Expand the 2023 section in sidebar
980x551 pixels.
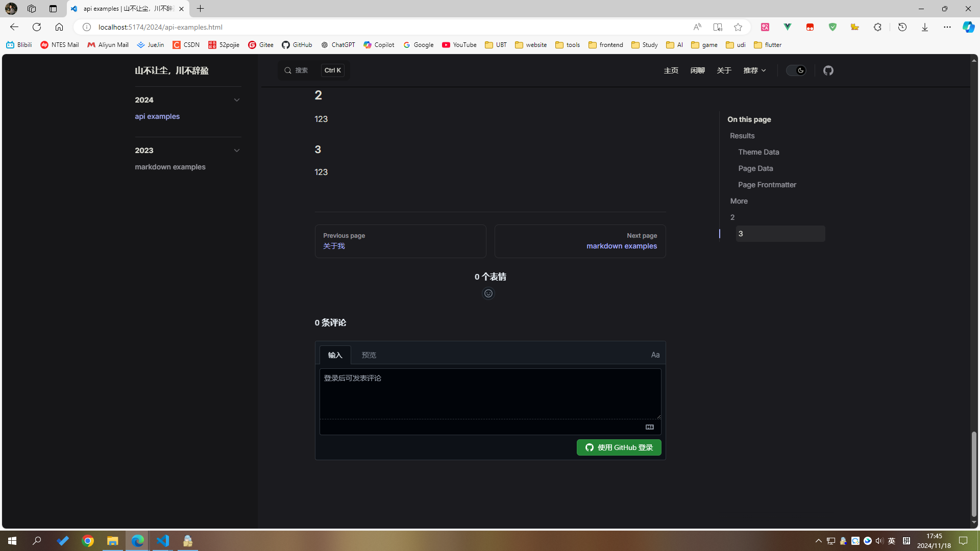[237, 150]
